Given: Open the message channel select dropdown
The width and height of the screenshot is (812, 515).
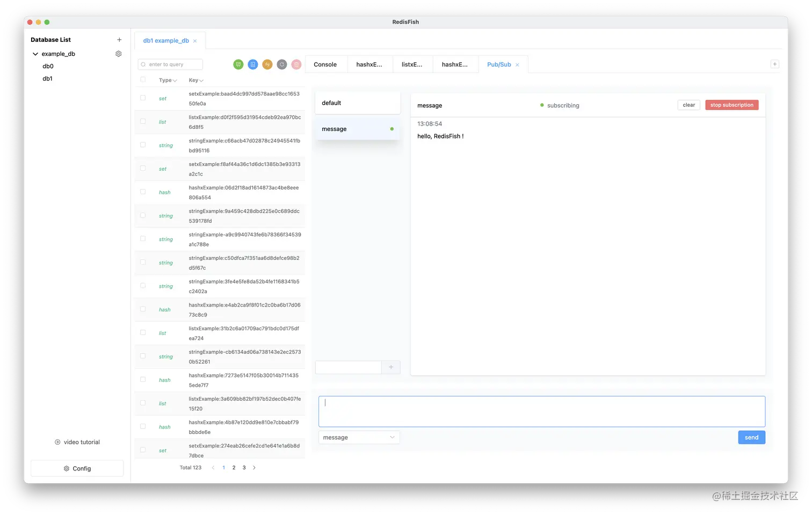Looking at the screenshot, I should pos(359,438).
